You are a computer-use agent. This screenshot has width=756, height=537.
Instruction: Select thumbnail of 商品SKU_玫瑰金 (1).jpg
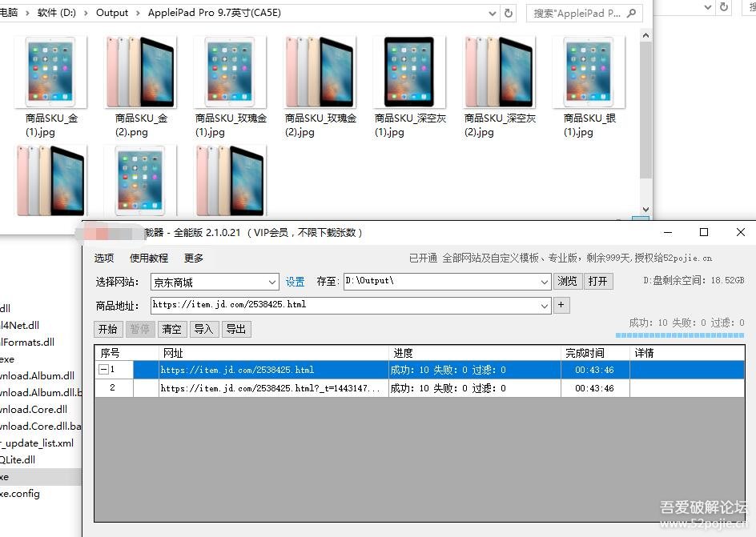click(x=230, y=72)
